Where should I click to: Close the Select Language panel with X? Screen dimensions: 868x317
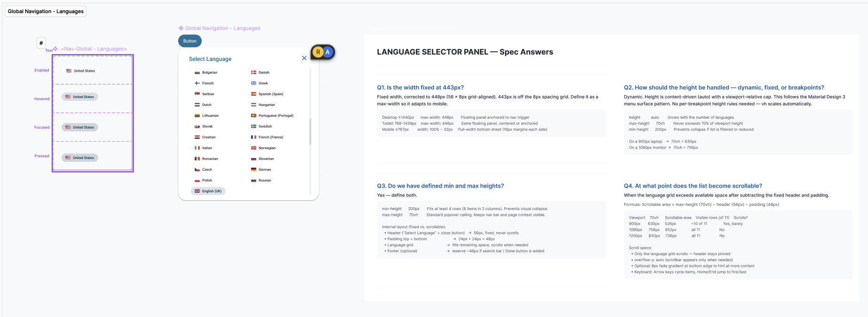coord(304,58)
